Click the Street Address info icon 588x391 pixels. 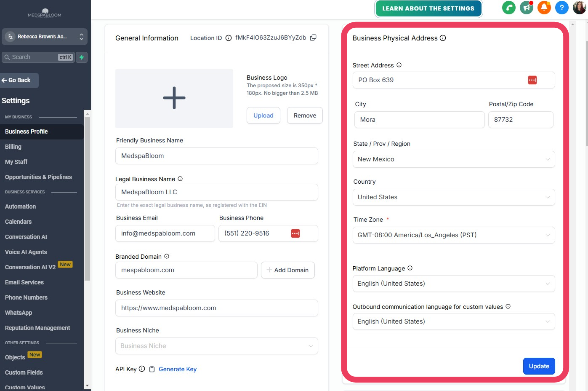(x=399, y=65)
